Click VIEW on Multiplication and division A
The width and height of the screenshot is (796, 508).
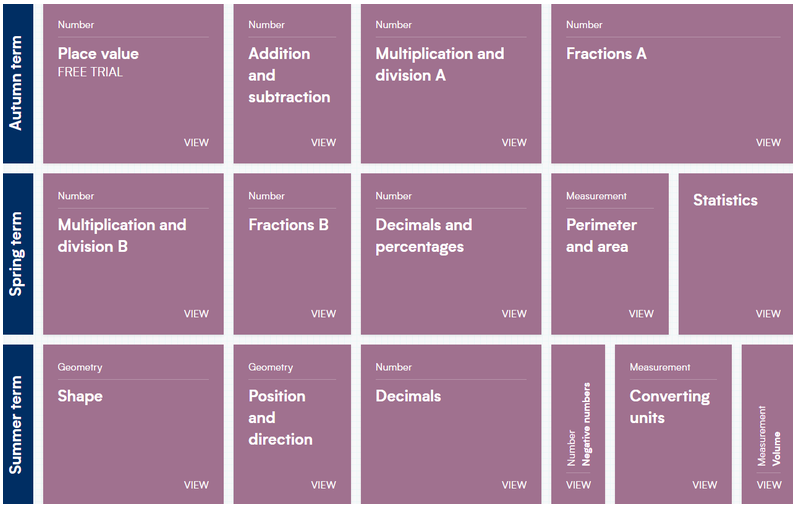(x=514, y=142)
